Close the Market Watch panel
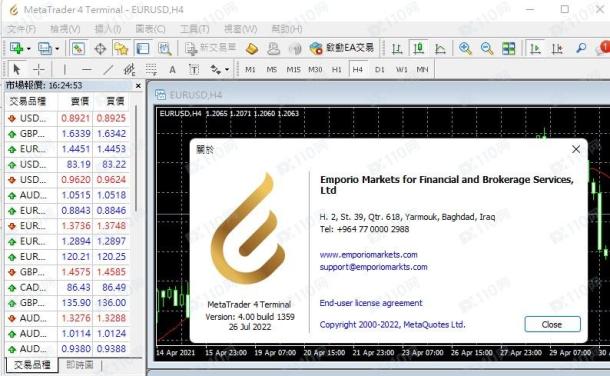610x376 pixels. pos(138,86)
